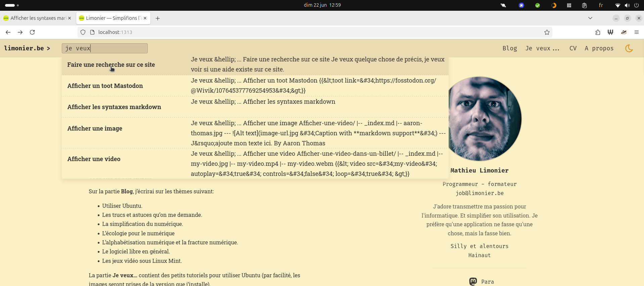Open the CV navigation link
The height and width of the screenshot is (286, 644).
(573, 48)
